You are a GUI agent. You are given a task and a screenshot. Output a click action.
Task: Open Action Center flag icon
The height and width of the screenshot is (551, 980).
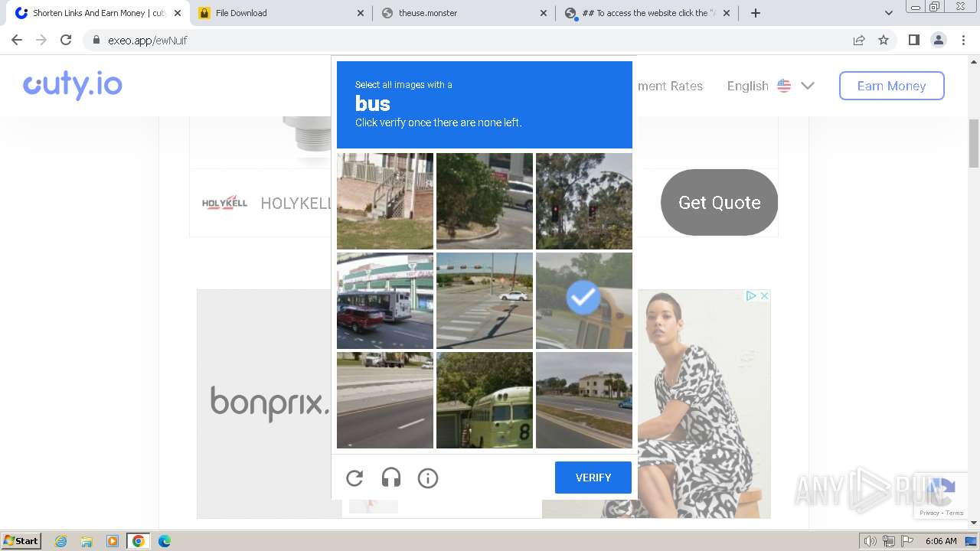(x=908, y=541)
